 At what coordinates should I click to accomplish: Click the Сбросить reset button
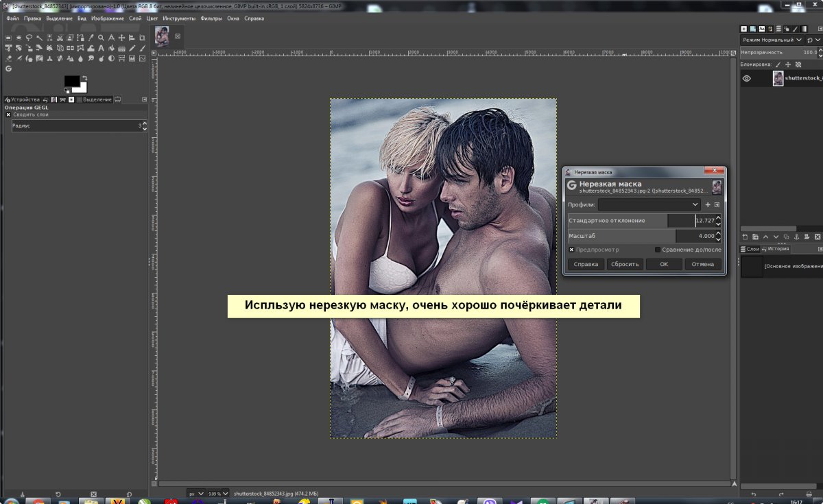click(624, 264)
